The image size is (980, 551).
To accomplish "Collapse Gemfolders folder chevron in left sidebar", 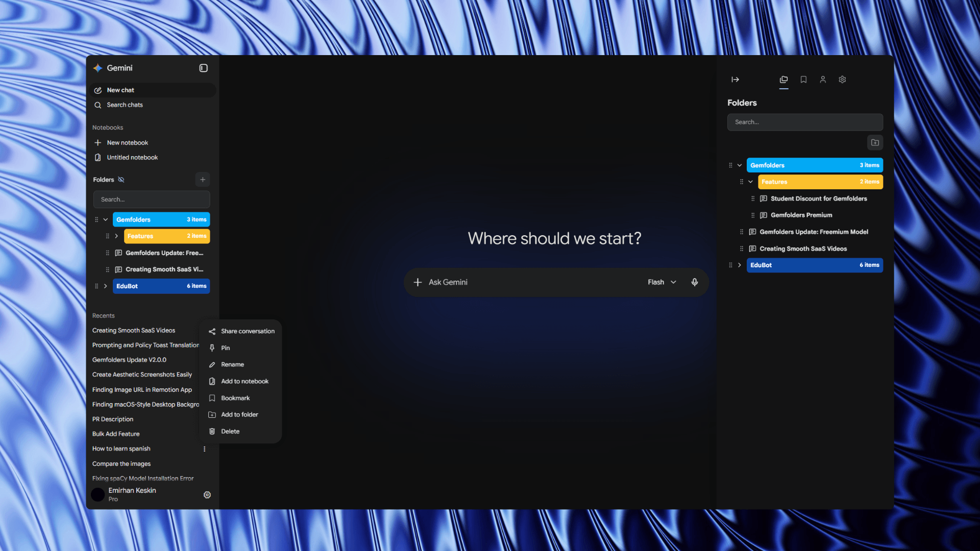I will 106,219.
